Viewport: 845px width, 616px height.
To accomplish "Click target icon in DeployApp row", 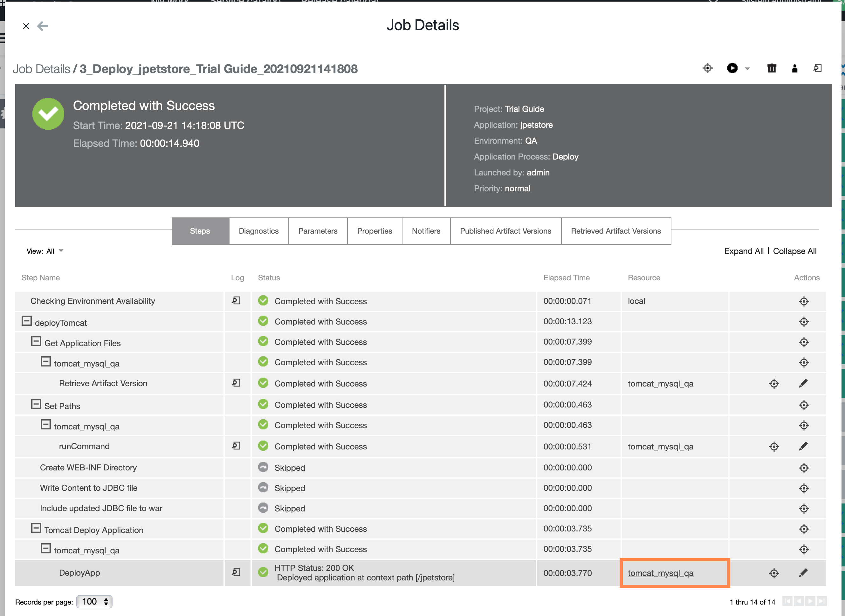I will pyautogui.click(x=774, y=573).
